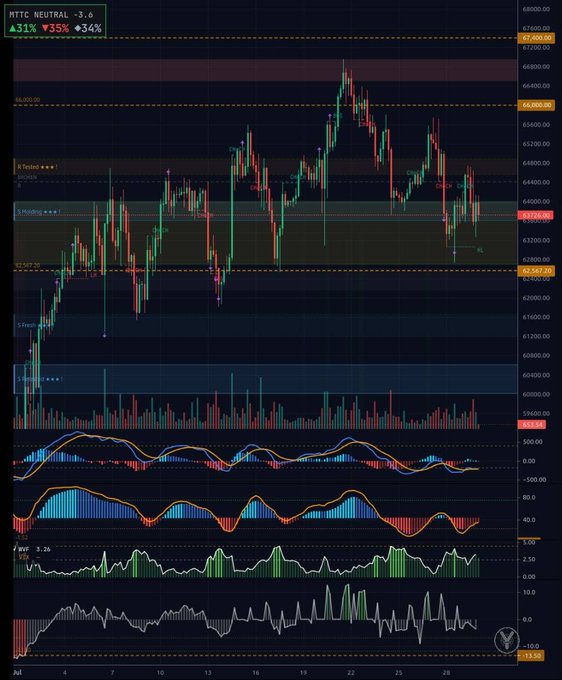Screen dimensions: 562x680
Task: Click the 500.00 MACD axis label
Action: (x=533, y=442)
